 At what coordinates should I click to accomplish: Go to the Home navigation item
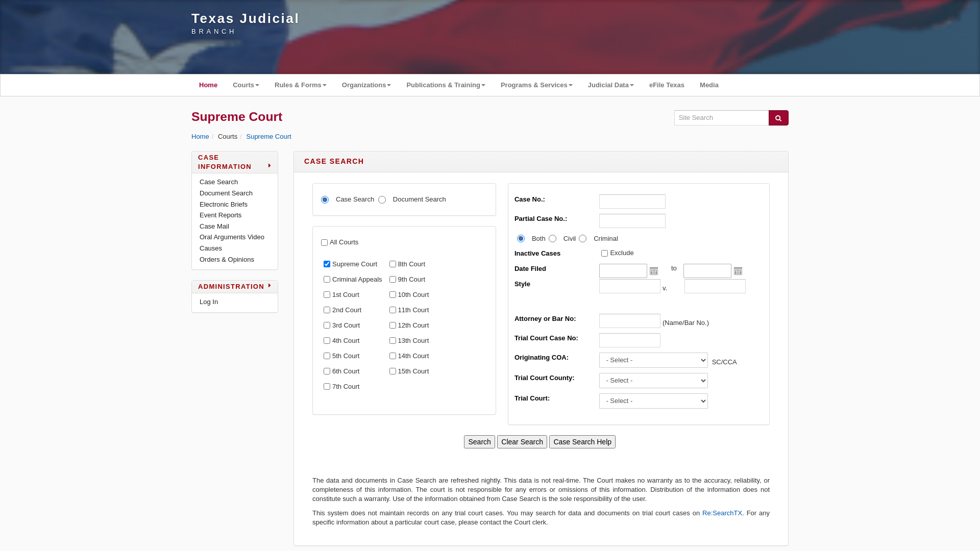click(x=208, y=85)
